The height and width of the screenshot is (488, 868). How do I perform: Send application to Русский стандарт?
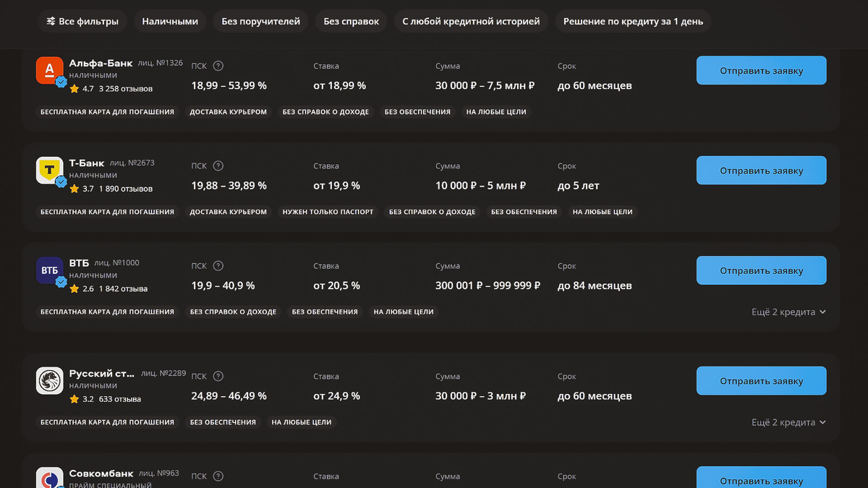click(761, 381)
